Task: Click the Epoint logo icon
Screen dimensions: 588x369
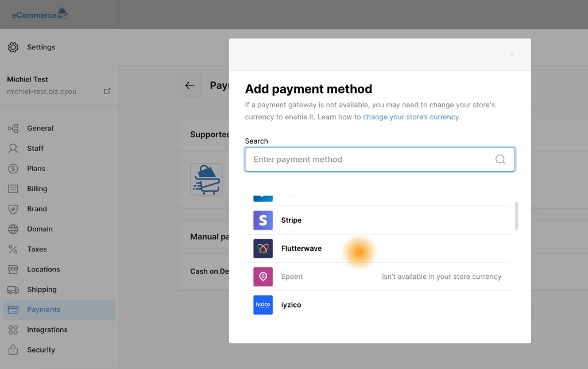Action: 263,277
